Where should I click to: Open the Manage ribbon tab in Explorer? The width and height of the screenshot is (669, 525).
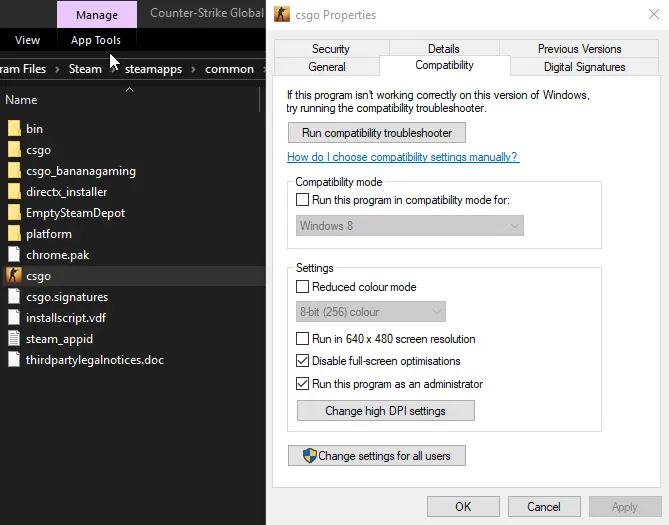click(97, 15)
